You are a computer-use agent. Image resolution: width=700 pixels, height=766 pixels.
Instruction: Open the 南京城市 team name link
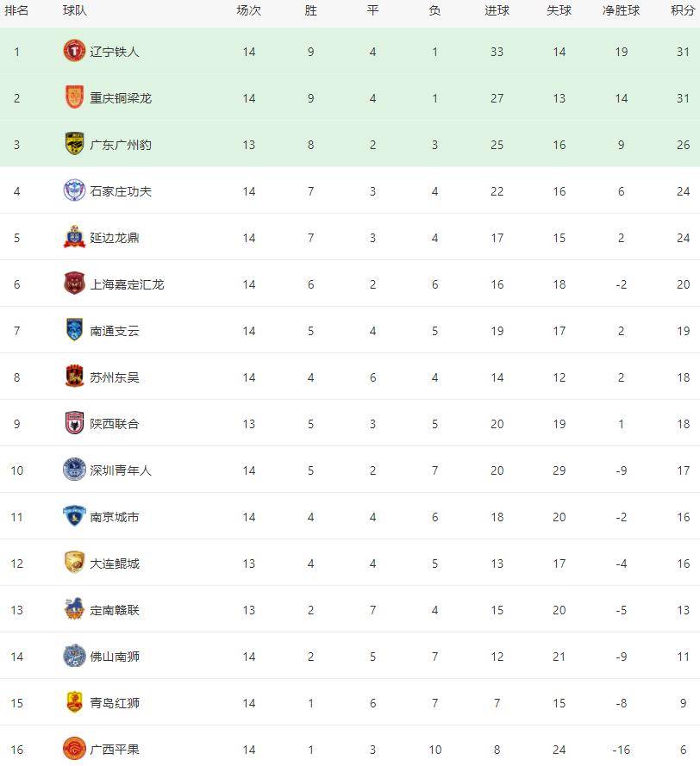(x=115, y=517)
